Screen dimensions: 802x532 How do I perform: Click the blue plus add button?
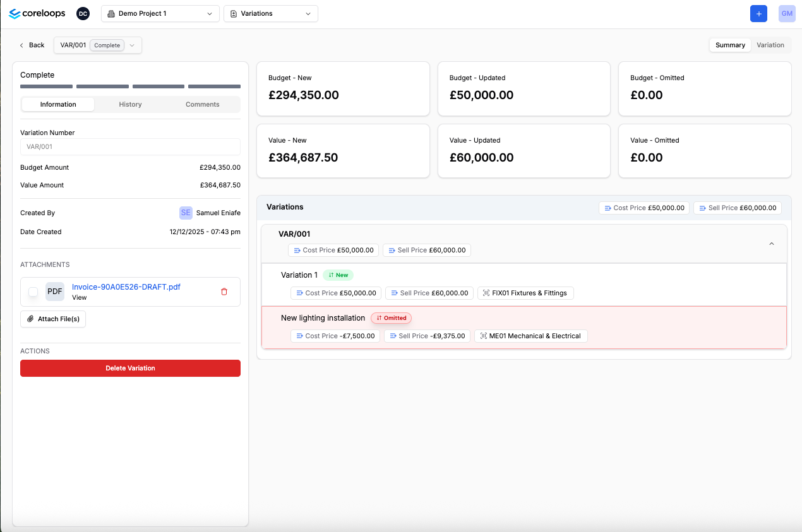tap(758, 13)
